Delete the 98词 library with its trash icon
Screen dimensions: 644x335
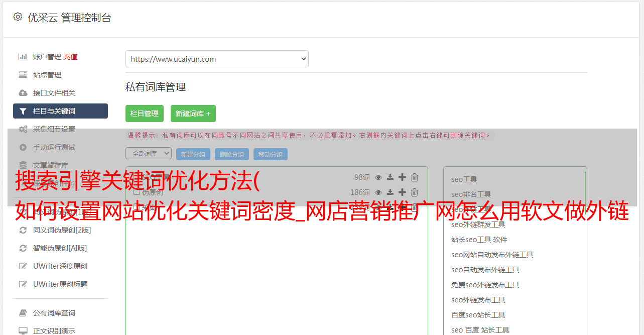point(415,177)
